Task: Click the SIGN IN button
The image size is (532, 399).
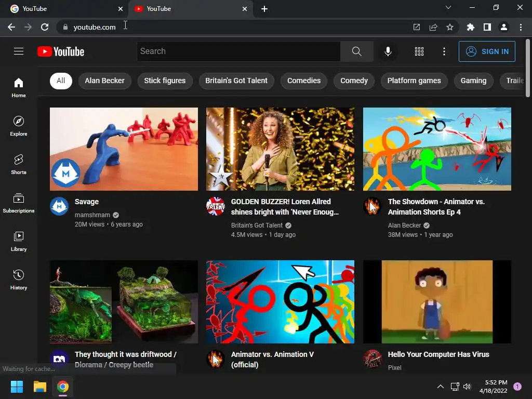Action: click(487, 51)
